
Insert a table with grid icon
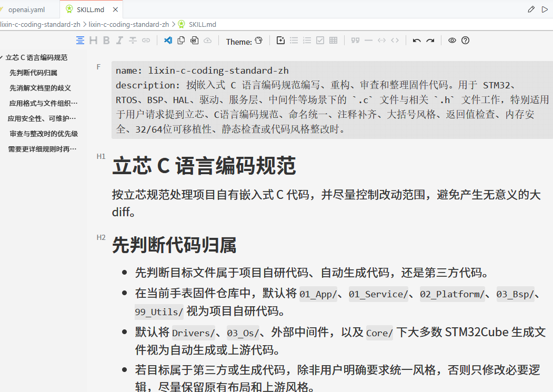click(x=333, y=41)
